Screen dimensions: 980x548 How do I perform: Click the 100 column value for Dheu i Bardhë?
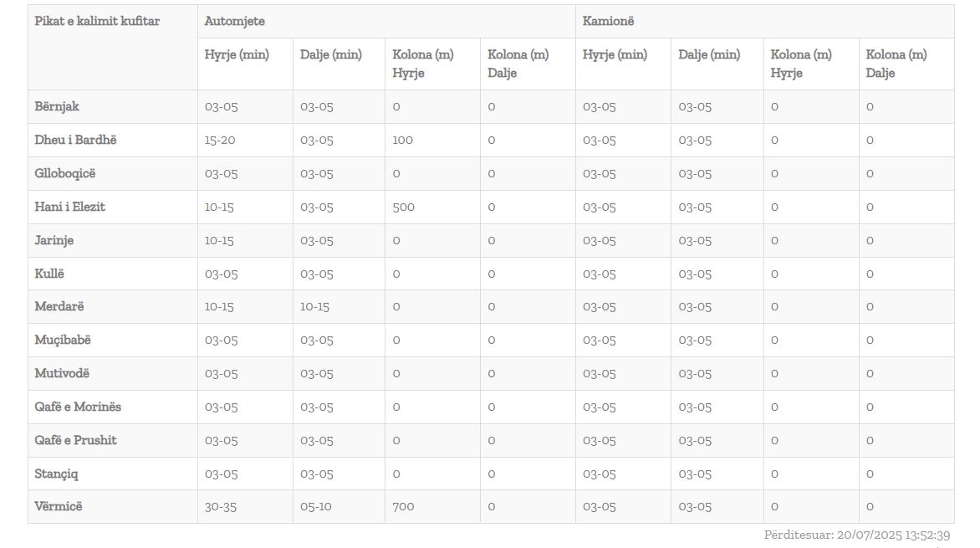[402, 140]
